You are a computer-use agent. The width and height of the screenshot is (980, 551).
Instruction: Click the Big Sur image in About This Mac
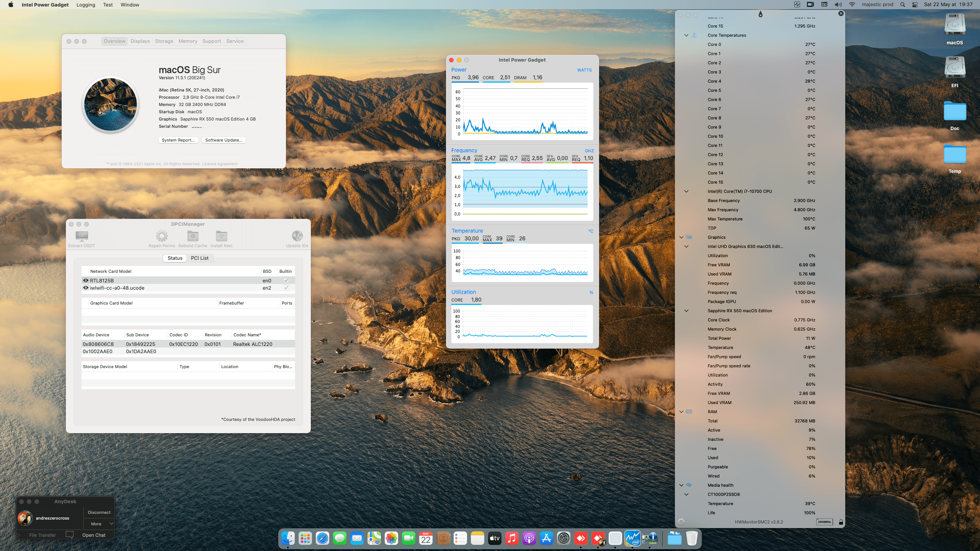click(x=111, y=104)
